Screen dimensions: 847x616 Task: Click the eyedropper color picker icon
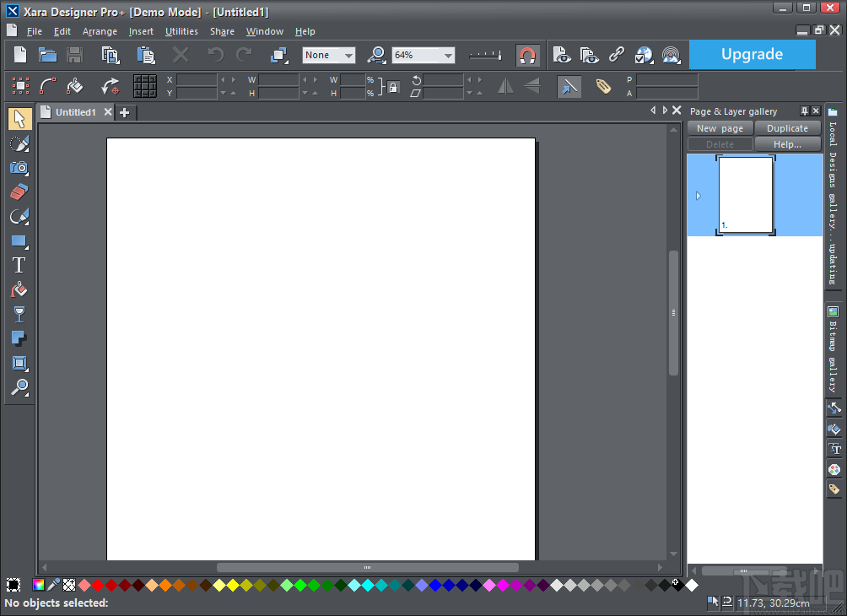click(x=53, y=585)
